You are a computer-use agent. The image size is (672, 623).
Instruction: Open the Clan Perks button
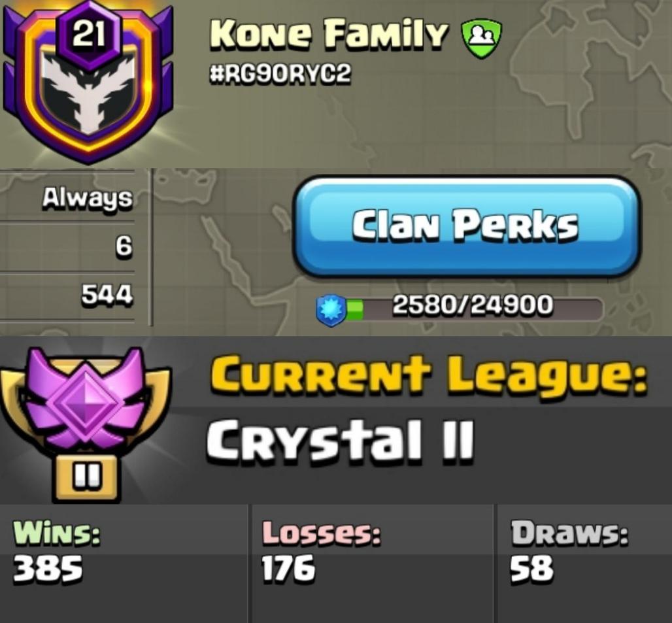click(467, 227)
